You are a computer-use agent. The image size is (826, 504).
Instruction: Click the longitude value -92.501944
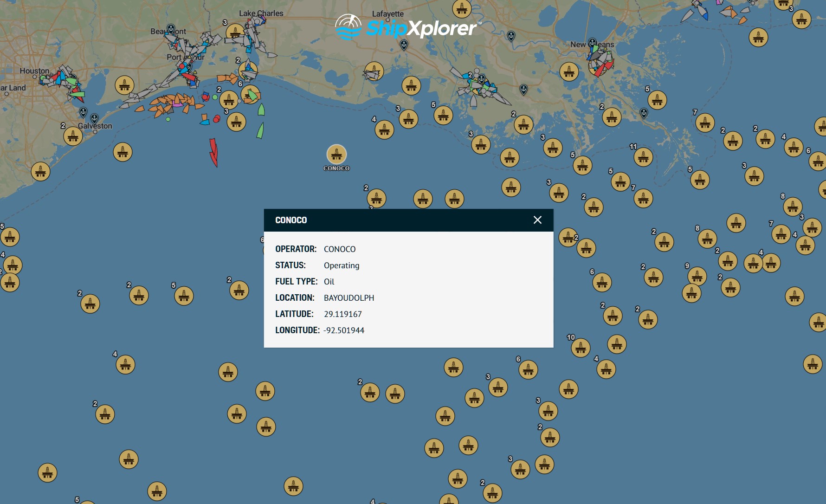point(344,330)
